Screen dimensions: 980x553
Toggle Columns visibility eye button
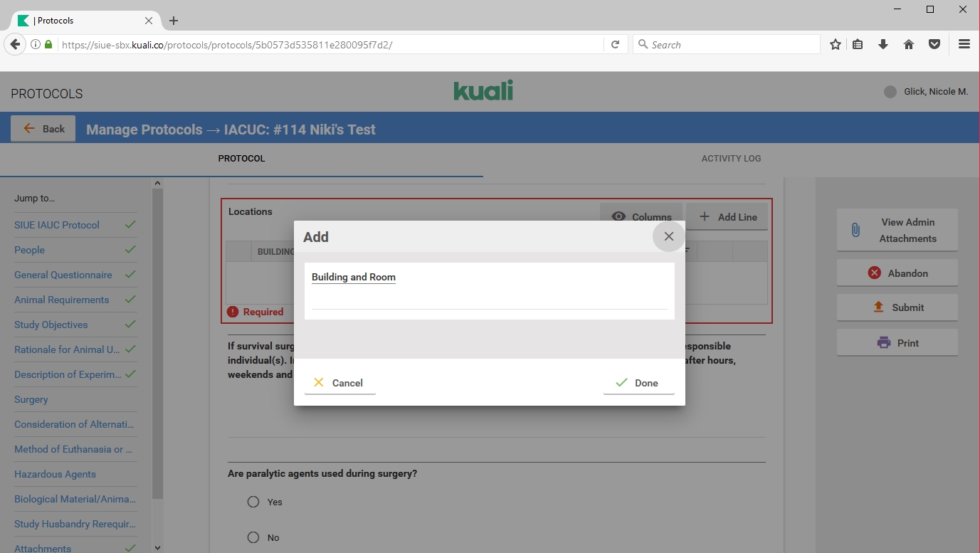(641, 217)
